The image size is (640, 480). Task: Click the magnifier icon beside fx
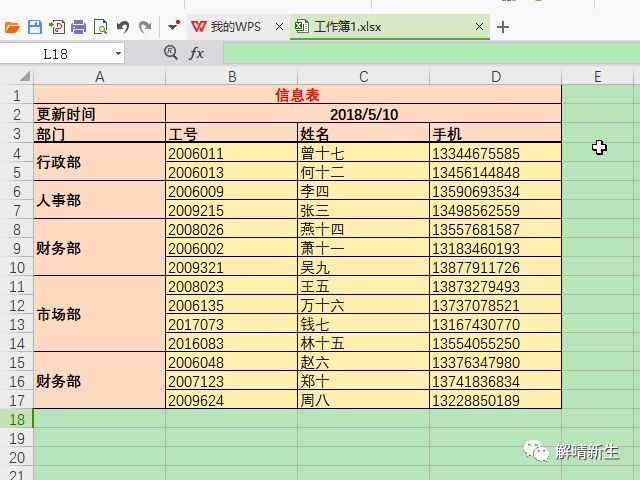click(170, 53)
